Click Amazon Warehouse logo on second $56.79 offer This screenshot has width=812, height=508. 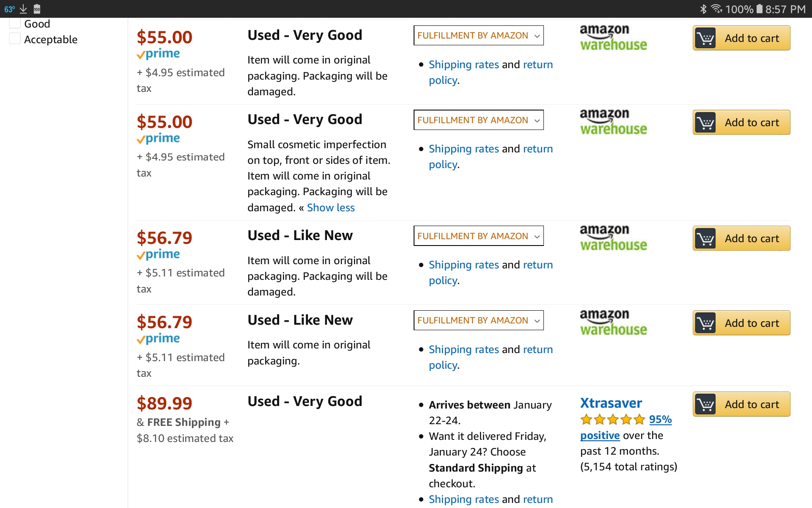click(613, 323)
